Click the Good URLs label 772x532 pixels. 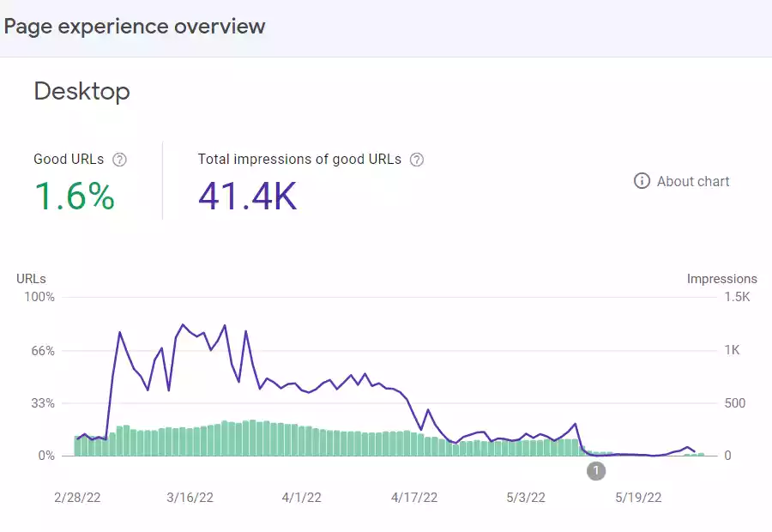pyautogui.click(x=69, y=159)
